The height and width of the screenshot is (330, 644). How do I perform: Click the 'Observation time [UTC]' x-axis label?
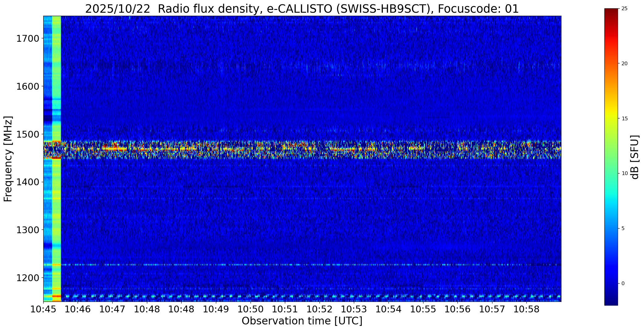(x=302, y=321)
